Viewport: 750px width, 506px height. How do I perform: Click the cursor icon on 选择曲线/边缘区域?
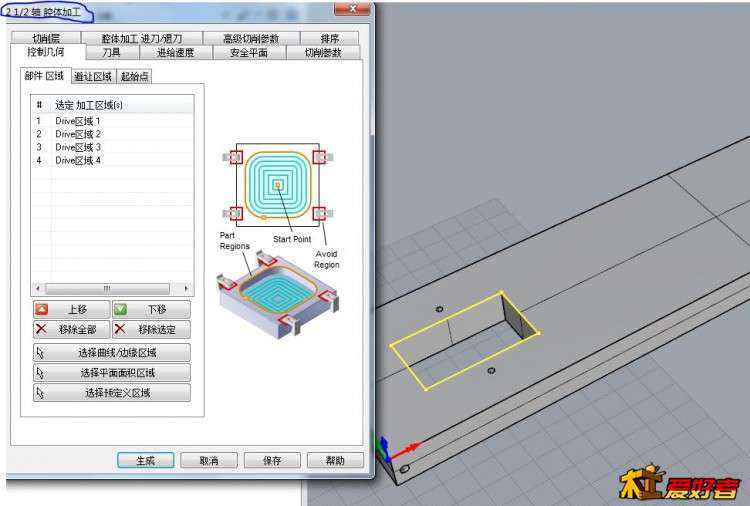pos(40,353)
